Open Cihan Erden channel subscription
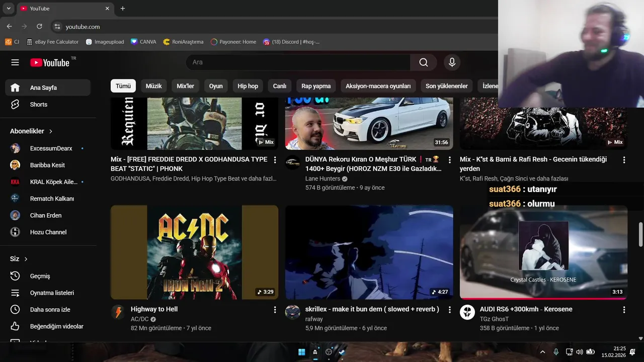 48,215
